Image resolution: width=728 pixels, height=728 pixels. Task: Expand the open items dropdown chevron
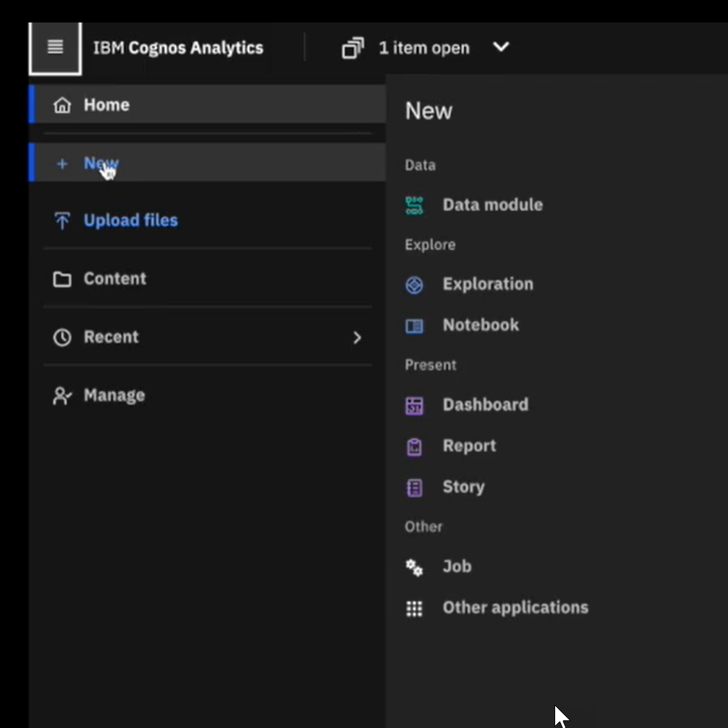pos(501,47)
